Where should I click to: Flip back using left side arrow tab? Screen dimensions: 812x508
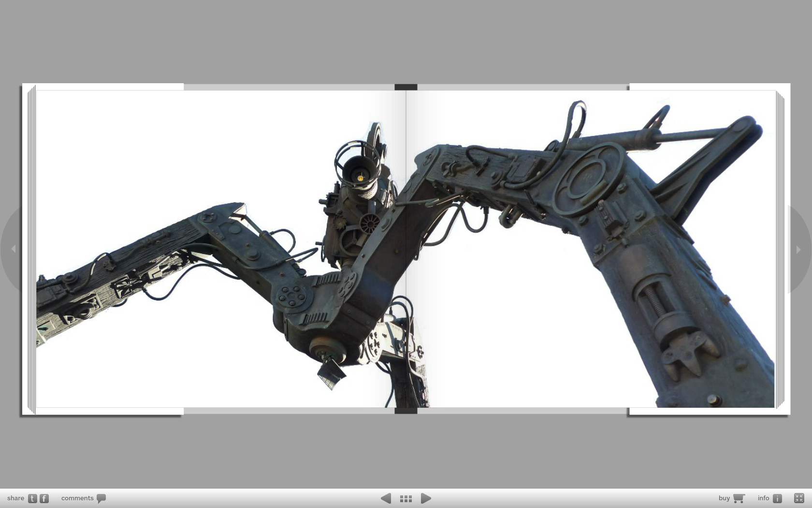click(13, 249)
